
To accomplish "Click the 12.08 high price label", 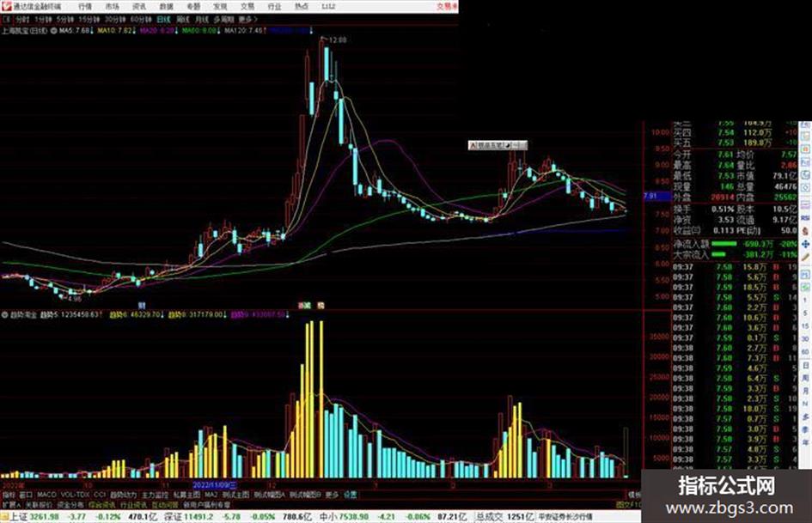I will tap(338, 40).
